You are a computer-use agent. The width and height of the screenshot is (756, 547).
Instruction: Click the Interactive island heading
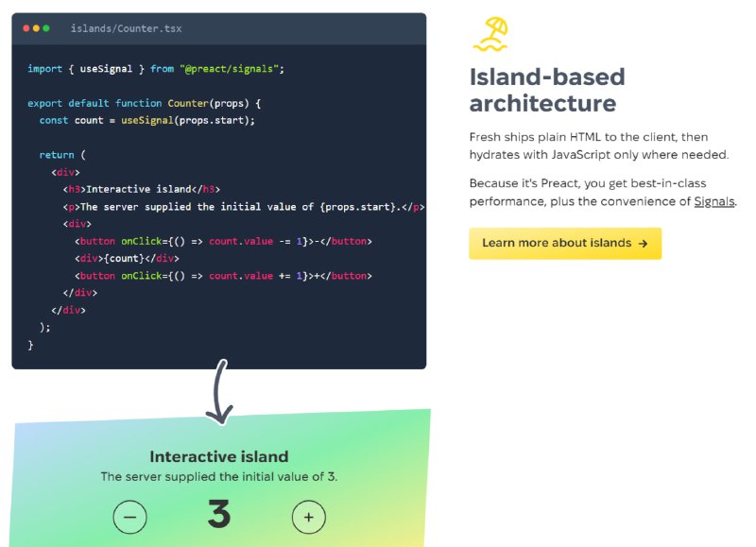point(219,456)
